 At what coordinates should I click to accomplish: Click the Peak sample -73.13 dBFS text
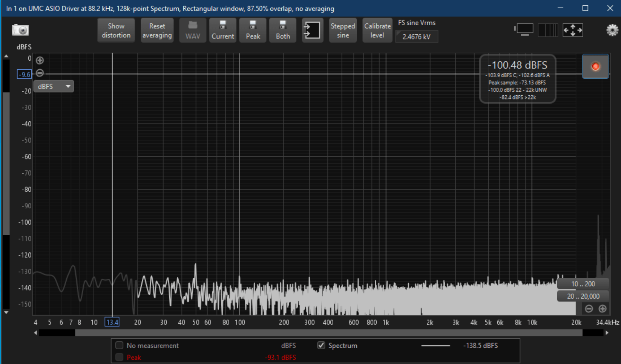(517, 83)
